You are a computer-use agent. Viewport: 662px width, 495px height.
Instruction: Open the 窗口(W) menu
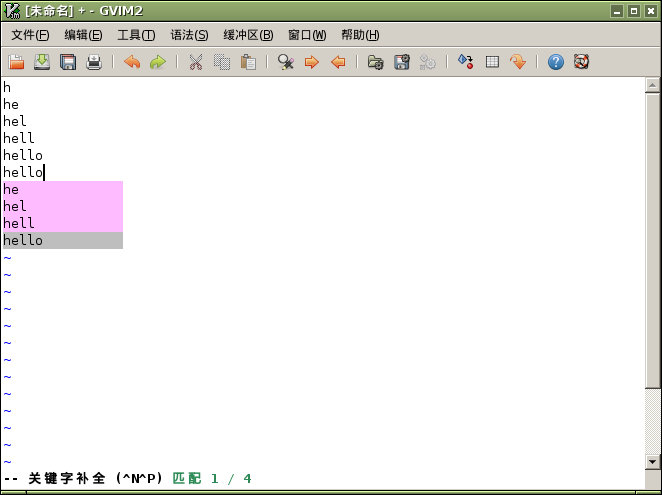pos(307,35)
